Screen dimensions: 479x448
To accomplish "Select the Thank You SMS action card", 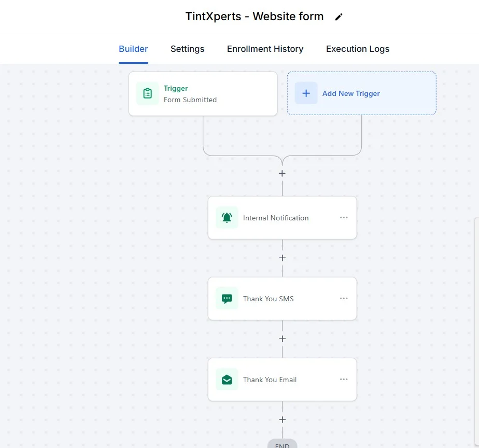I will [x=282, y=299].
